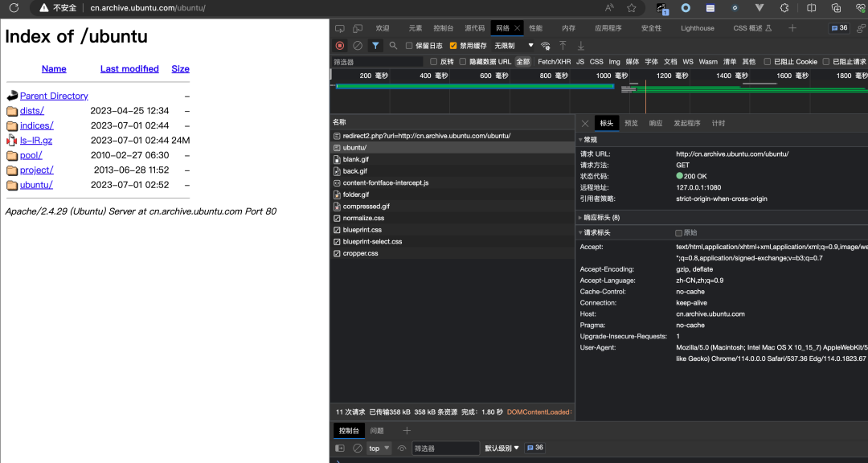Click the blue ring extension icon
This screenshot has height=463, width=868.
pos(686,8)
